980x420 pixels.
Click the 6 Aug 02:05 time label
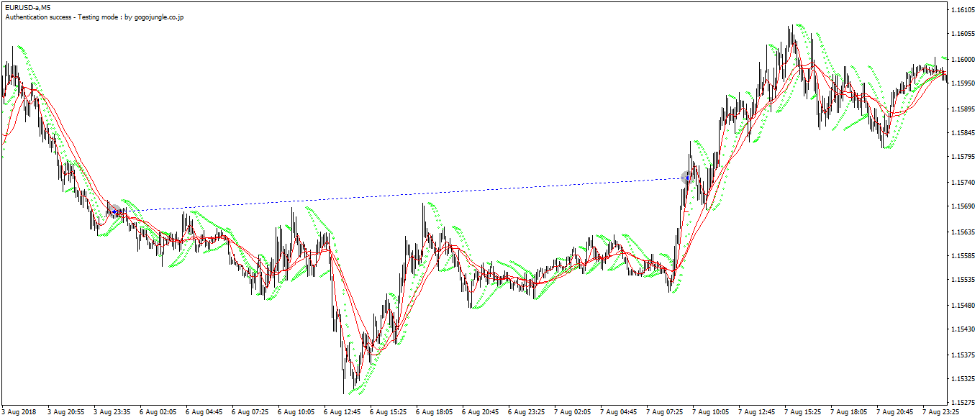[158, 413]
